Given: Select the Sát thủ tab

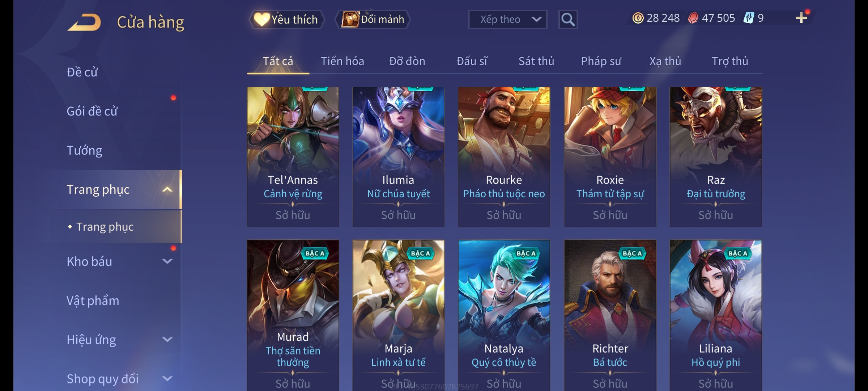Looking at the screenshot, I should click(536, 61).
